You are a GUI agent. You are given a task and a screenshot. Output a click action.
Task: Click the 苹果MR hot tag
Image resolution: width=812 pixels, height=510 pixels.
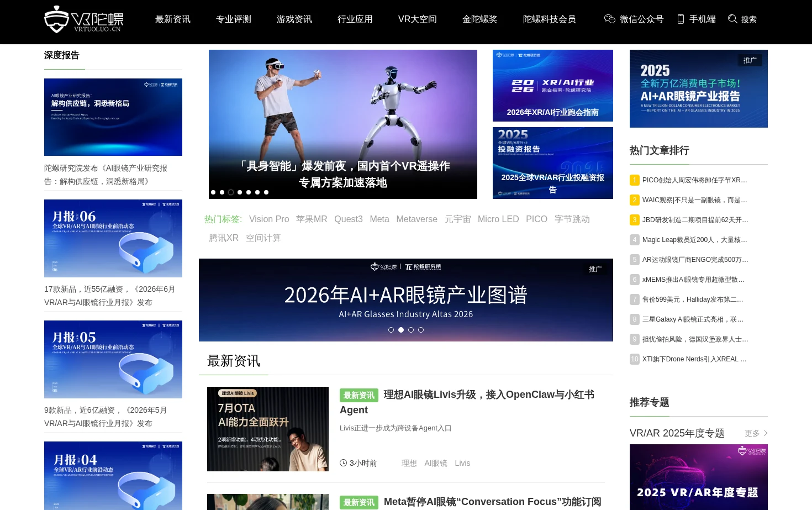click(312, 219)
